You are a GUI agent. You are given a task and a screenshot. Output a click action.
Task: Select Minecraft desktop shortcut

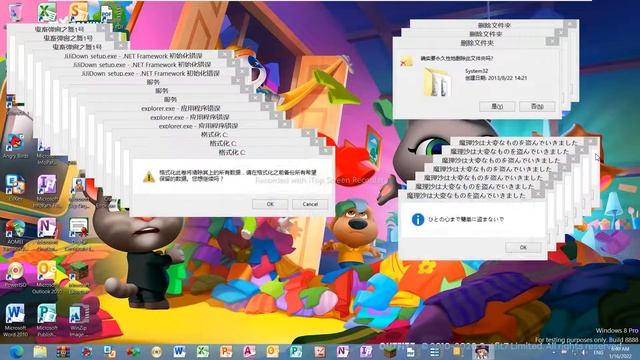[x=78, y=278]
